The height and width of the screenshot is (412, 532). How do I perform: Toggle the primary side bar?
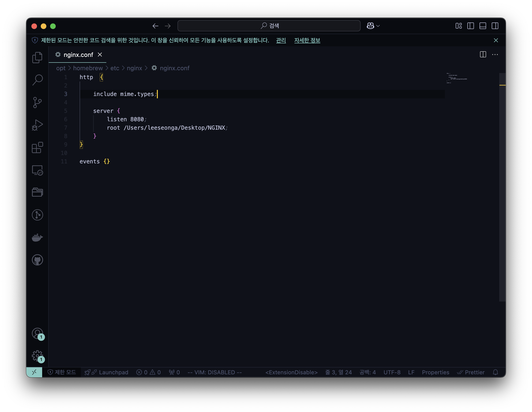click(470, 26)
